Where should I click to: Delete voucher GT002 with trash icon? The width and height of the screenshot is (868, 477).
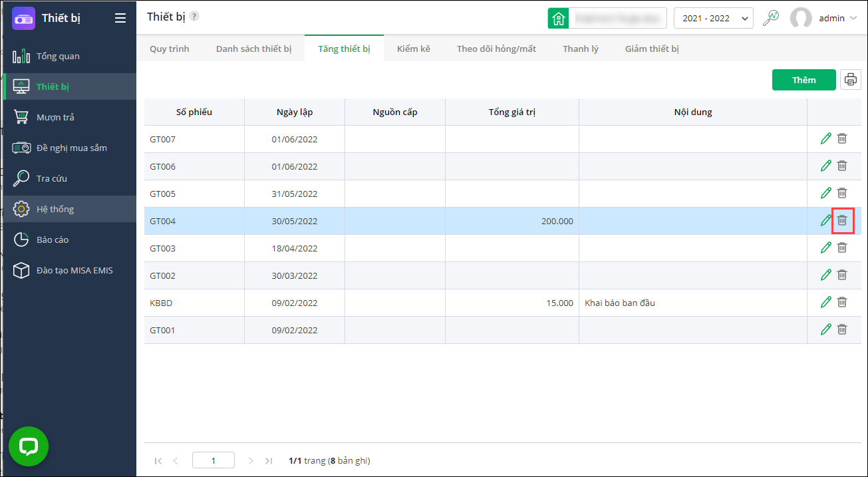(x=842, y=275)
